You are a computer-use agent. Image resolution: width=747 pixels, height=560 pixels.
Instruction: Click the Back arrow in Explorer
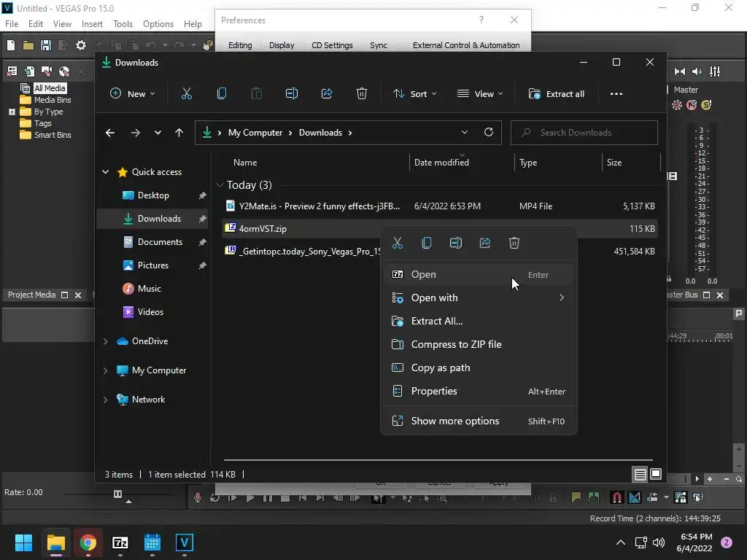[x=110, y=133]
